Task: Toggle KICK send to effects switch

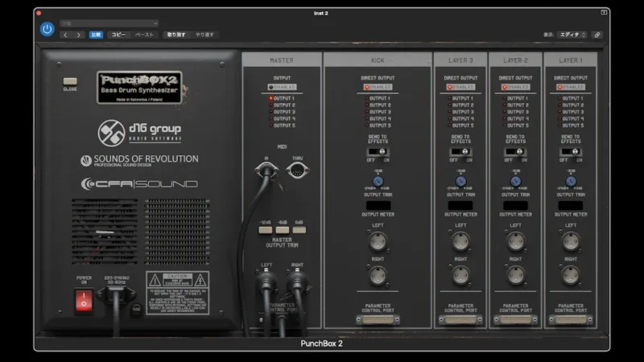Action: point(378,151)
